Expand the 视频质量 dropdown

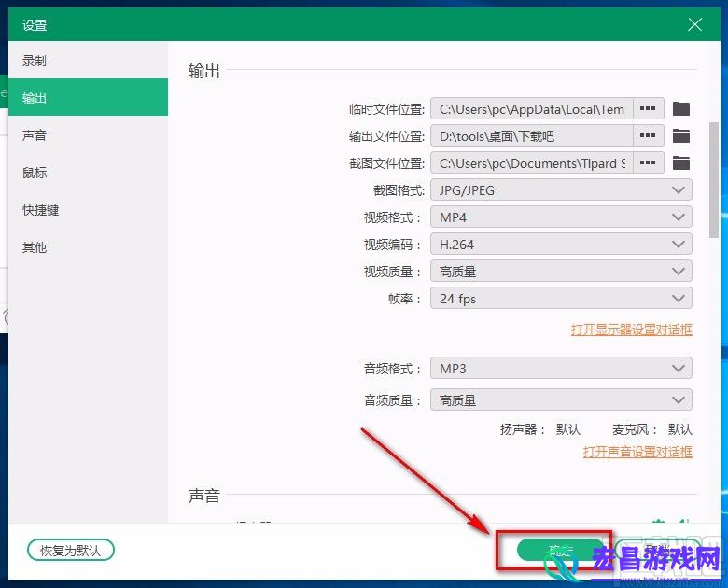point(561,272)
